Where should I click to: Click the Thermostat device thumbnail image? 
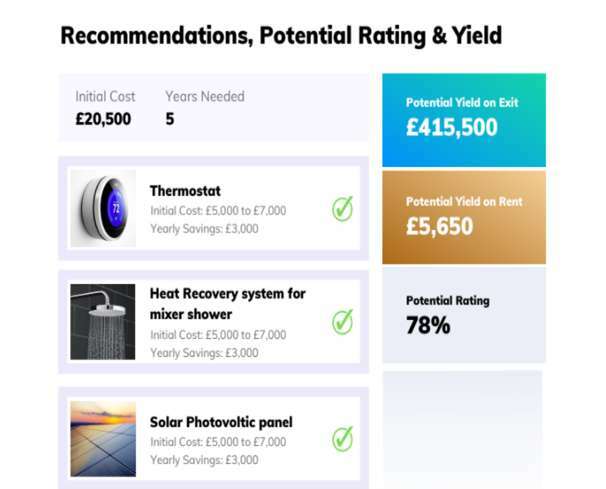point(103,208)
